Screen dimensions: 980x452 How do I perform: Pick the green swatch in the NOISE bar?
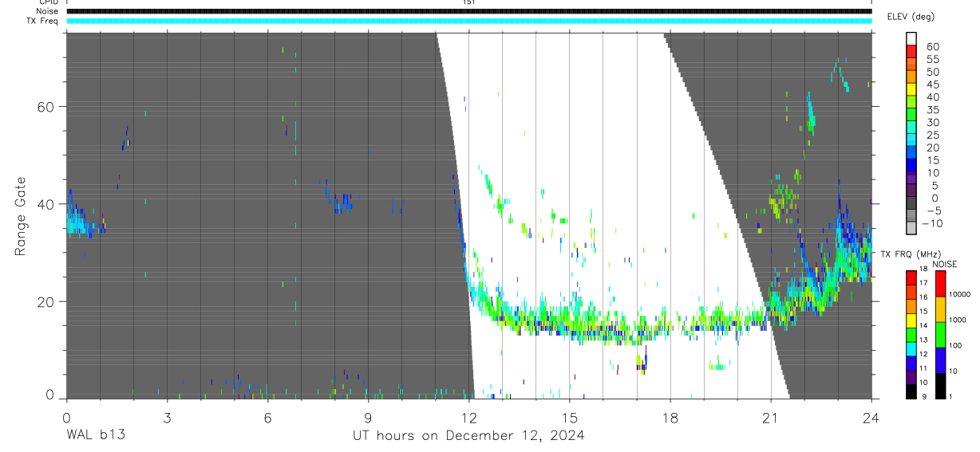click(940, 335)
